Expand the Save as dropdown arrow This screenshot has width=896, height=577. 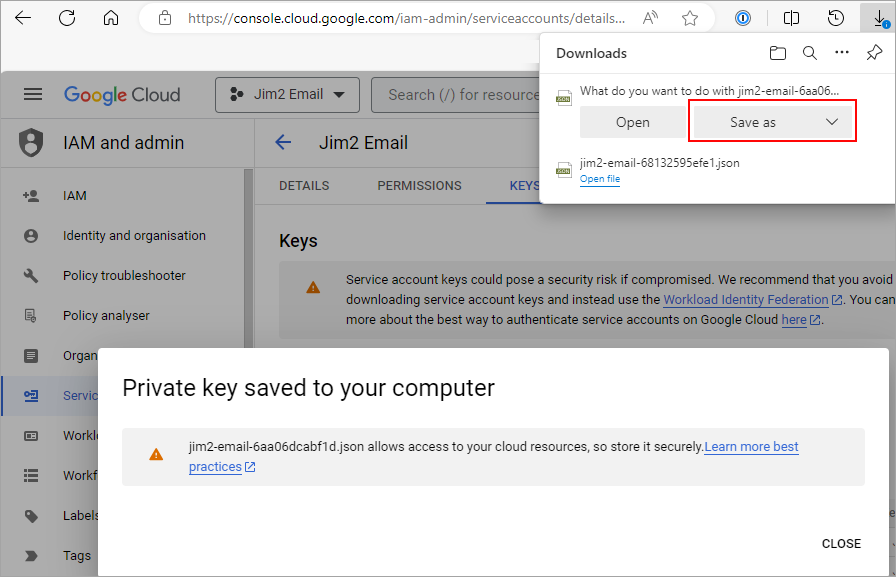click(x=832, y=122)
